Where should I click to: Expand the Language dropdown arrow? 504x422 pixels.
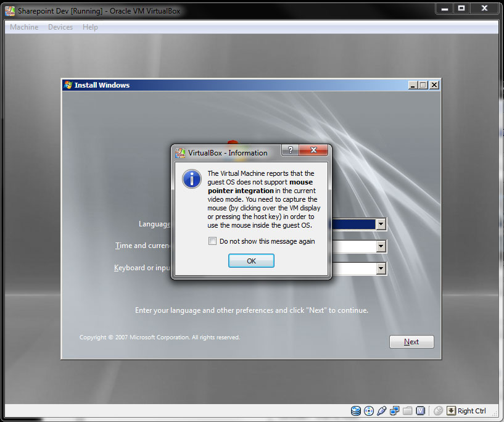coord(381,224)
